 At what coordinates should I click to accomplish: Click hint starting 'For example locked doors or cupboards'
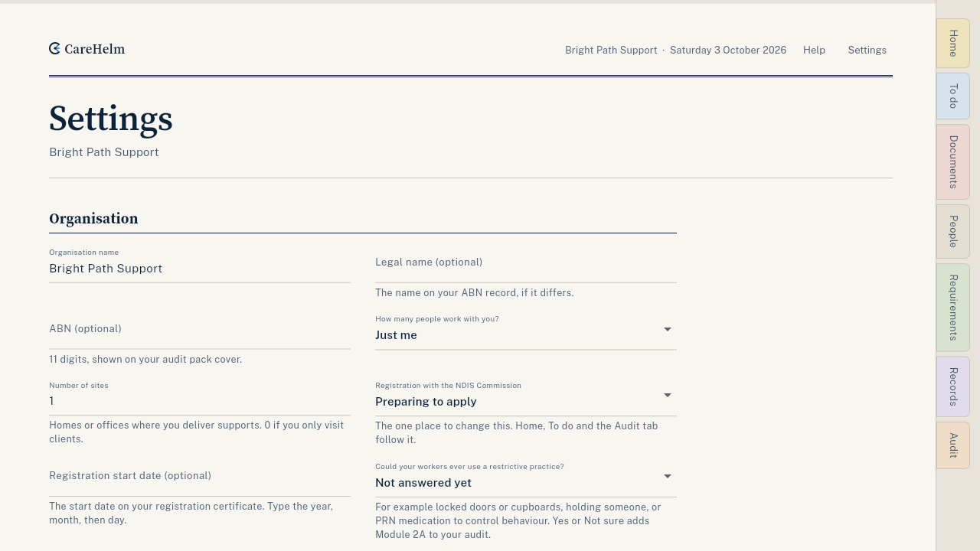coord(518,521)
